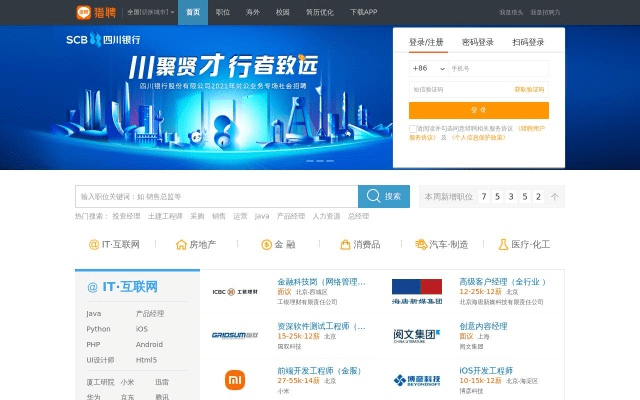Screen dimensions: 640x400
Task: Open the 个人信息保护政策 link
Action: [479, 138]
